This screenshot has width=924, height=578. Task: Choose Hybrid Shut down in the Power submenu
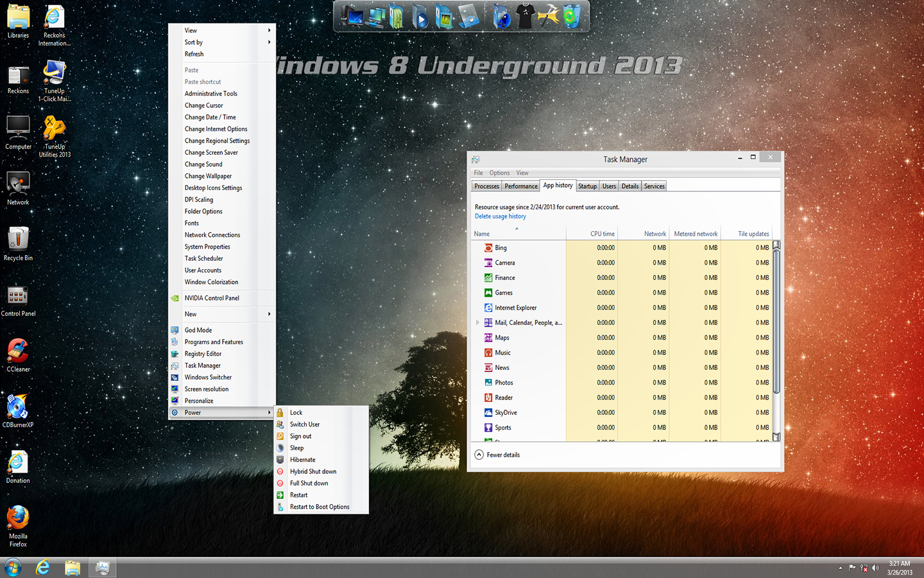[321, 471]
